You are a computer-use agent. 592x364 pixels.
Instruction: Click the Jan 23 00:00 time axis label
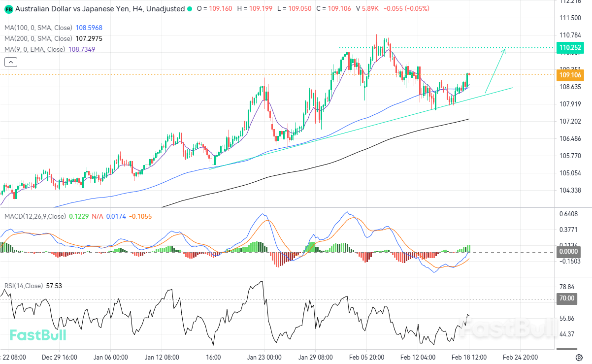264,357
